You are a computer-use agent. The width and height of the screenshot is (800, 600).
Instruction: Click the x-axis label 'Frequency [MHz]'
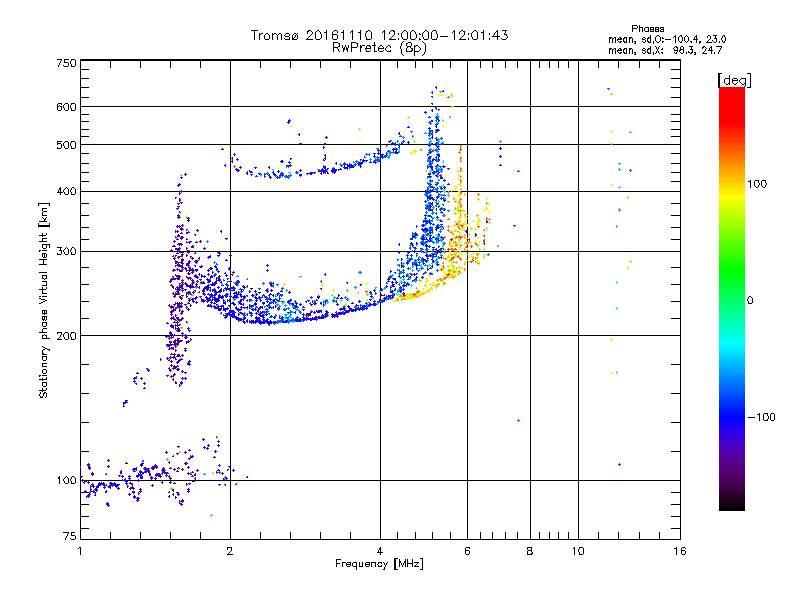click(x=379, y=564)
